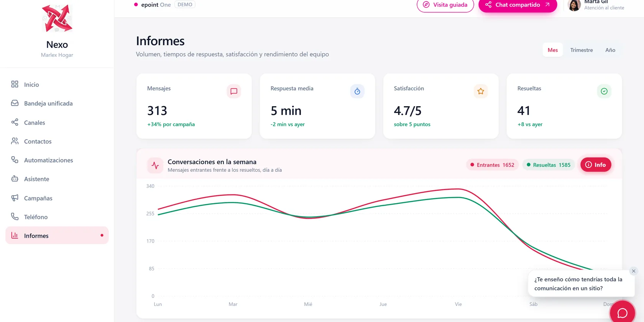Click the Nexo red arrows logo

pyautogui.click(x=57, y=18)
